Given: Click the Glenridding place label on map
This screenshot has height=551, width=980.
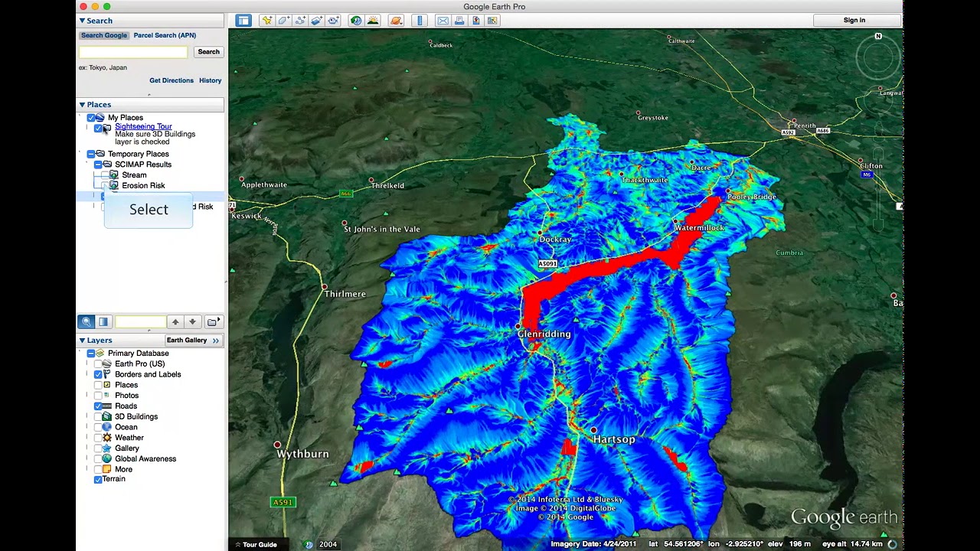Looking at the screenshot, I should coord(544,334).
